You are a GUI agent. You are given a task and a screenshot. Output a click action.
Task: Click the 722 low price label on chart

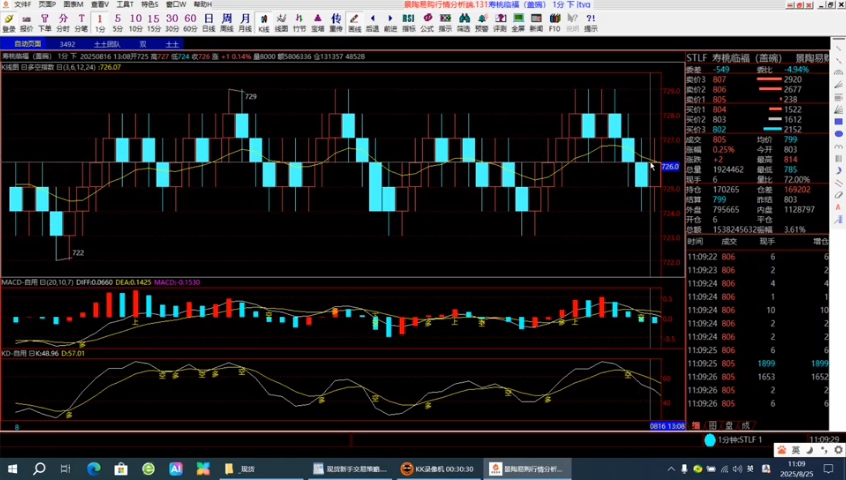pyautogui.click(x=78, y=252)
